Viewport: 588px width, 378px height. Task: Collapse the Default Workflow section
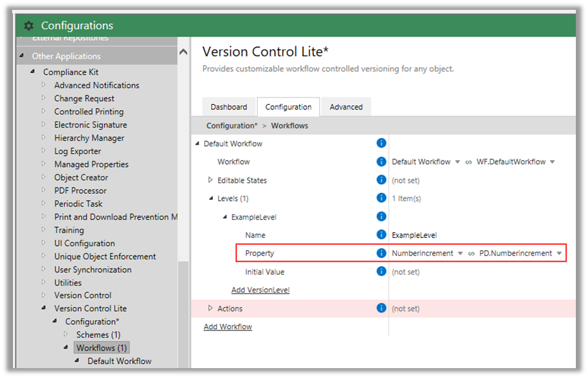coord(197,144)
